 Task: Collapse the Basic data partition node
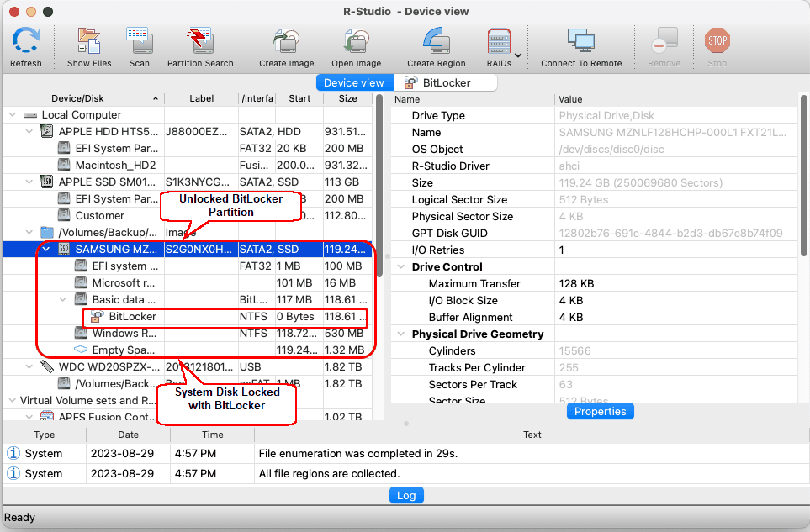63,299
